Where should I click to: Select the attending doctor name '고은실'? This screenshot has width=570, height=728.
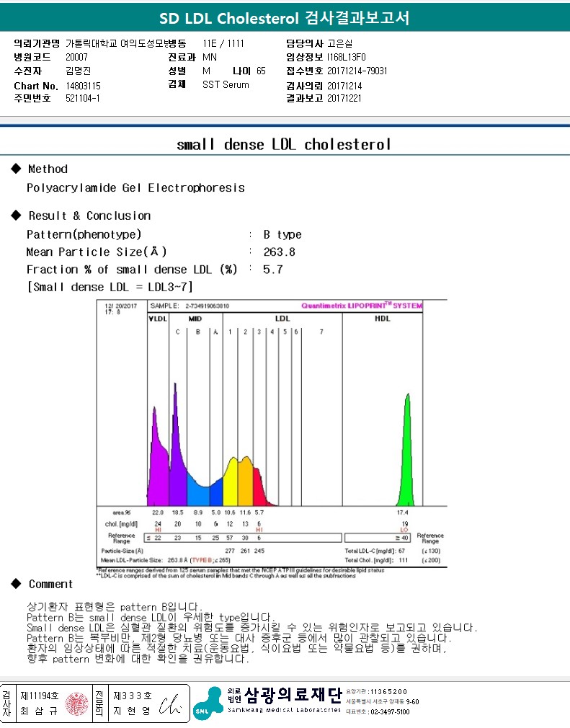(x=340, y=44)
